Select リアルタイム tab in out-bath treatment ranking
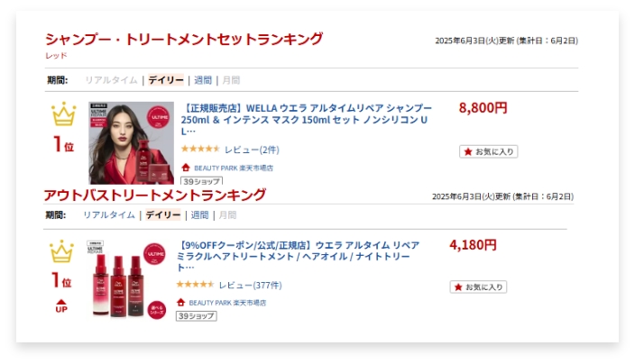The width and height of the screenshot is (635, 364). [108, 215]
